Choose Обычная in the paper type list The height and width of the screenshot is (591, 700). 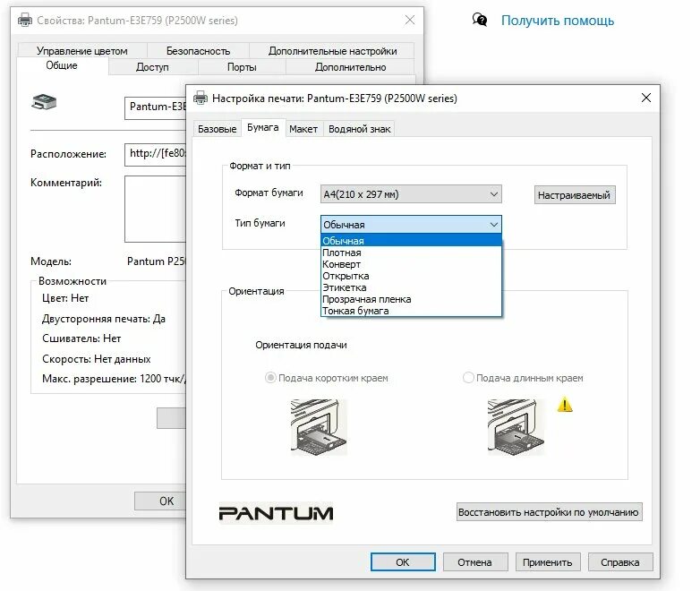point(411,241)
